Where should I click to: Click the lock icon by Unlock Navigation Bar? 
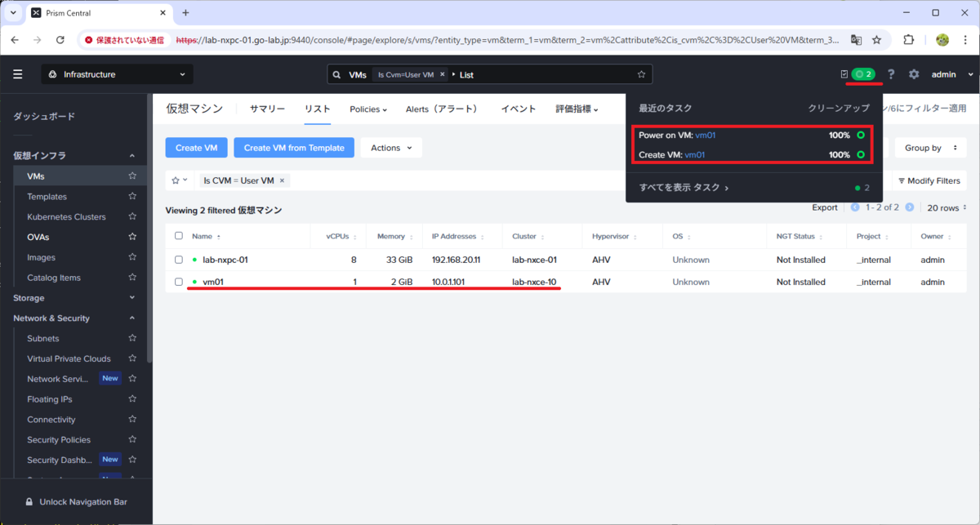coord(29,502)
